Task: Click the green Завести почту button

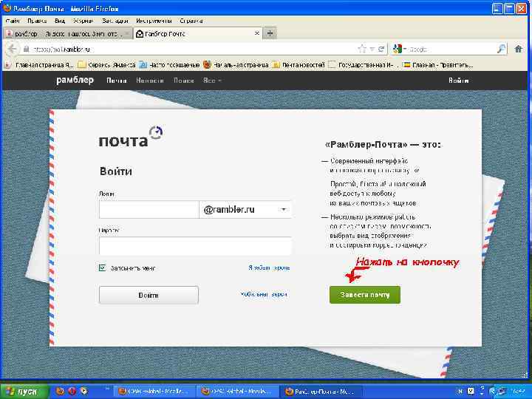Action: [x=365, y=295]
